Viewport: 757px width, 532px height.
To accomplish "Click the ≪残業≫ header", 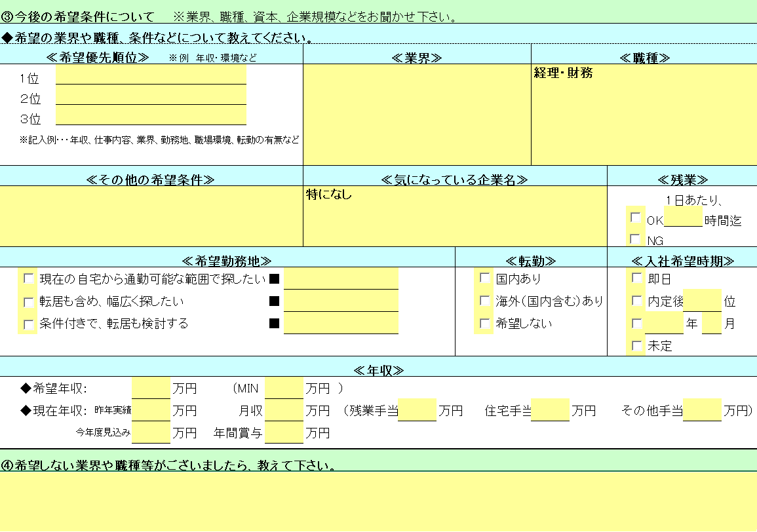I will tap(683, 180).
